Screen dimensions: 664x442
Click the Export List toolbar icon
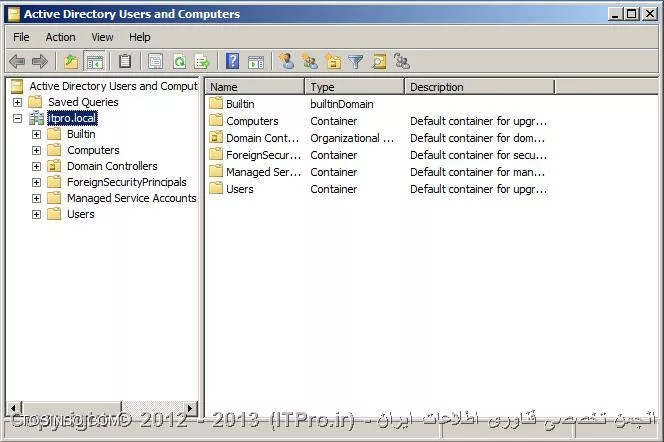click(202, 62)
